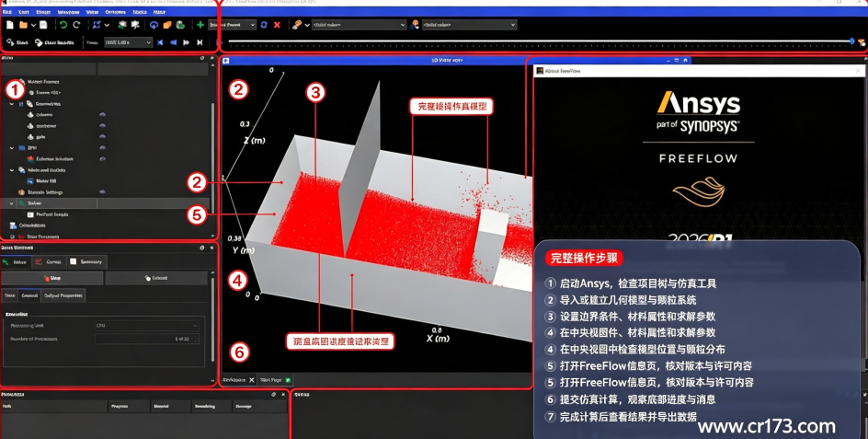868x439 pixels.
Task: Jump to the first timestep
Action: 161,42
